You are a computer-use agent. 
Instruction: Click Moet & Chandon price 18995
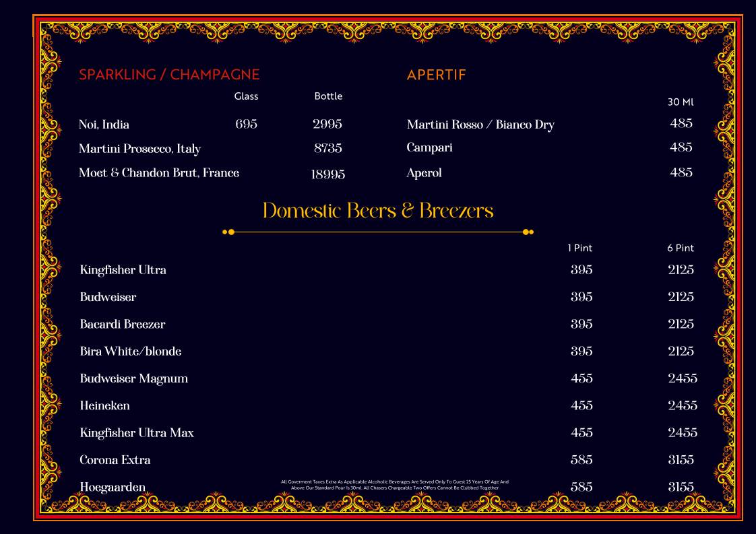click(328, 174)
